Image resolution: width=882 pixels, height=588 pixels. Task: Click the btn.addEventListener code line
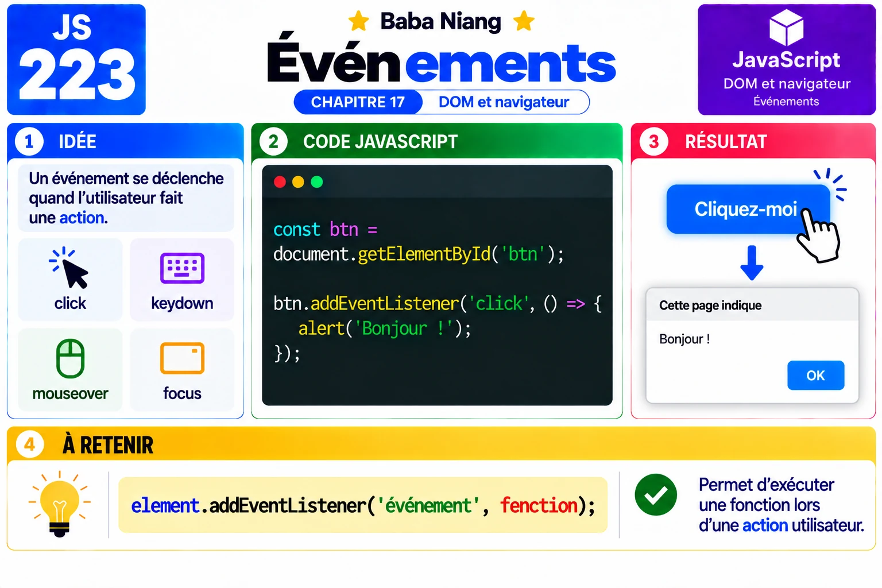438,304
